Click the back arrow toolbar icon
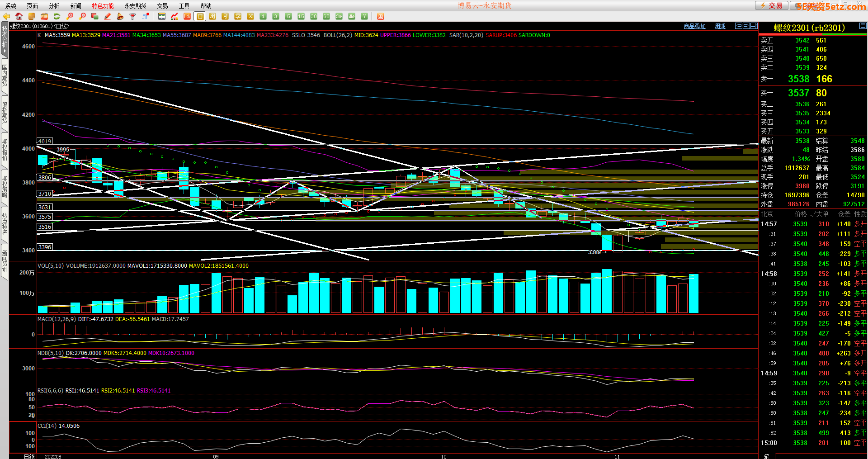 coord(6,16)
